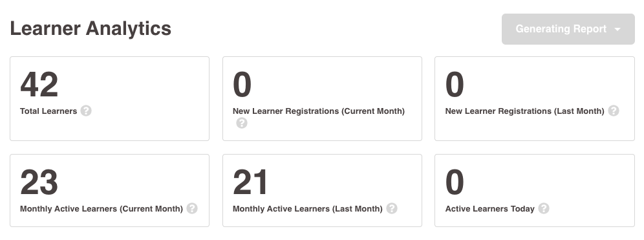Show help for Monthly Active Learners (Current Month)
The width and height of the screenshot is (644, 240).
192,208
